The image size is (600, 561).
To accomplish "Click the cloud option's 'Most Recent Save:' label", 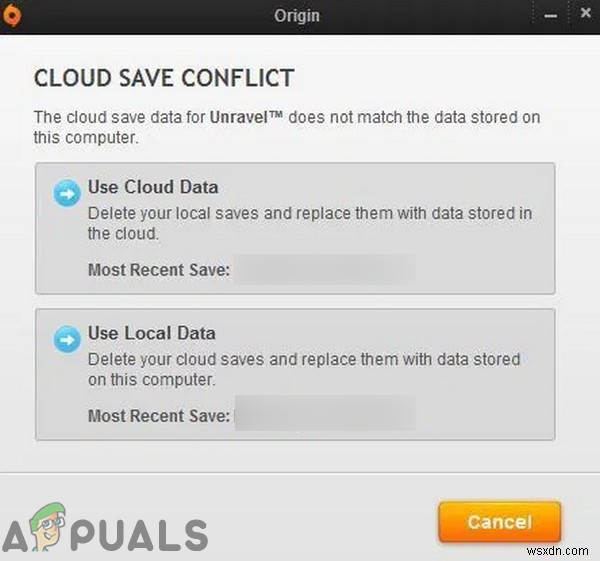I will [158, 269].
